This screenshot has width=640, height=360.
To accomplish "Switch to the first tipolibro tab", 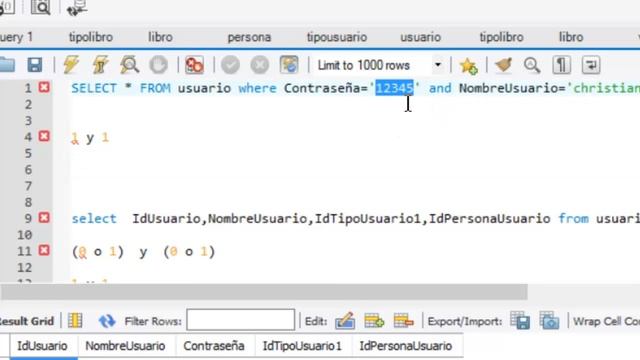I will coord(91,37).
